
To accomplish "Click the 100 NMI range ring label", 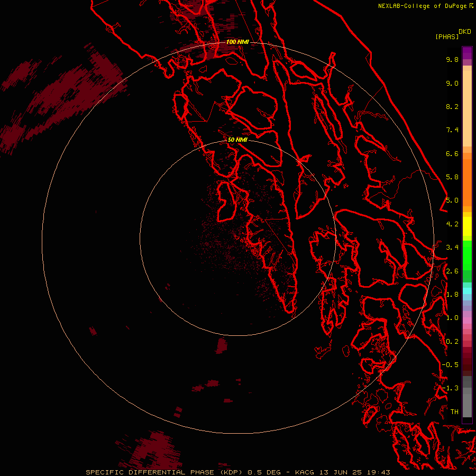I will [x=237, y=42].
